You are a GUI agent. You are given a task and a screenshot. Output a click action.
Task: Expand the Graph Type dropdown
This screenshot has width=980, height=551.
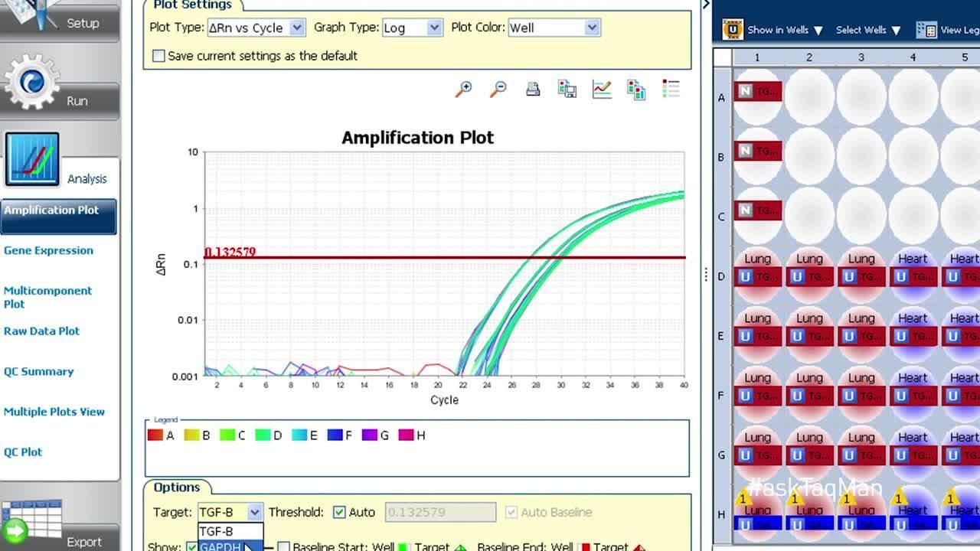[x=434, y=28]
